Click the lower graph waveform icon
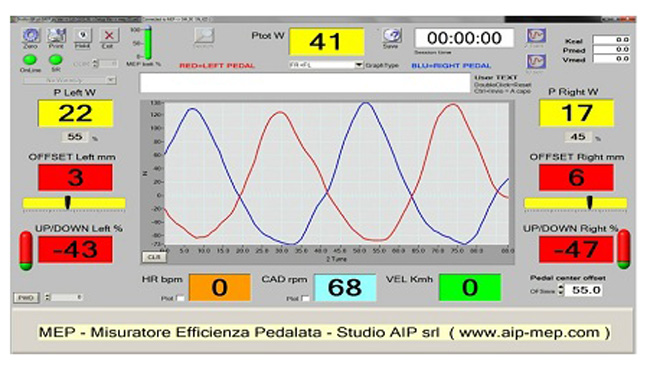660x370 pixels. (x=536, y=61)
